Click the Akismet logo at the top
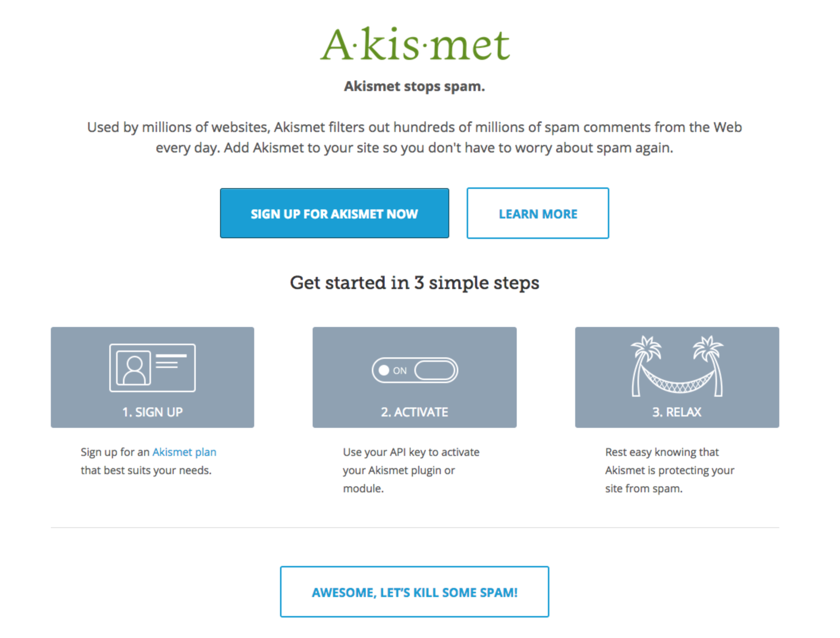 (x=415, y=45)
